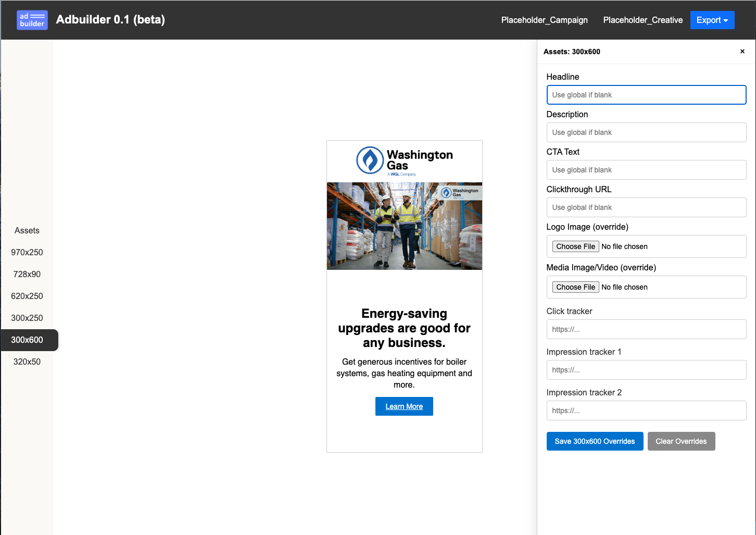Screen dimensions: 756x535
Task: Open the 970x250 banner size
Action: tap(26, 252)
